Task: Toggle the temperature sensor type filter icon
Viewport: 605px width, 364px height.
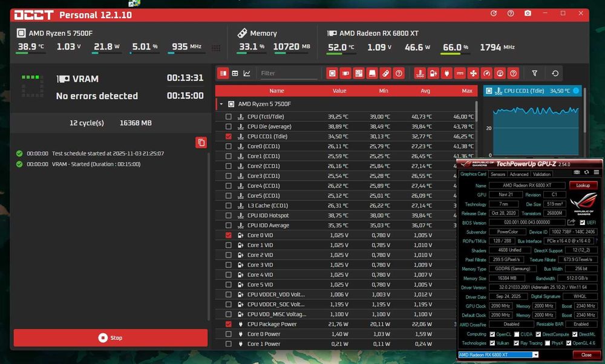Action: click(420, 73)
